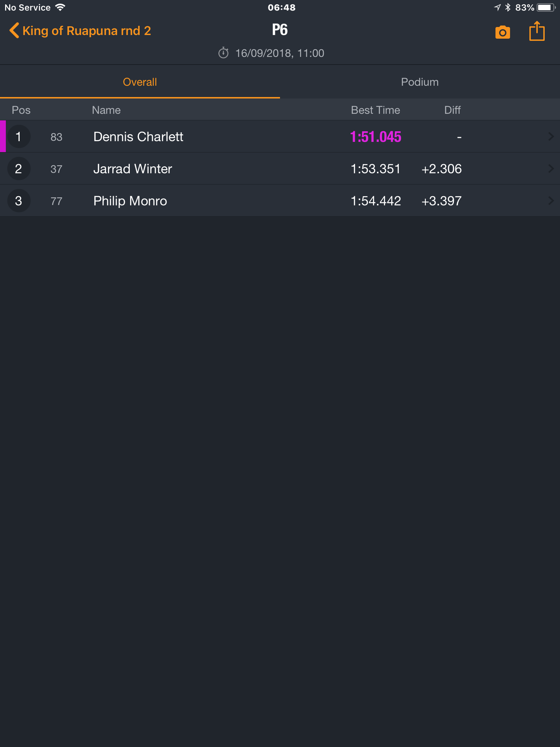Open the share export icon

537,31
